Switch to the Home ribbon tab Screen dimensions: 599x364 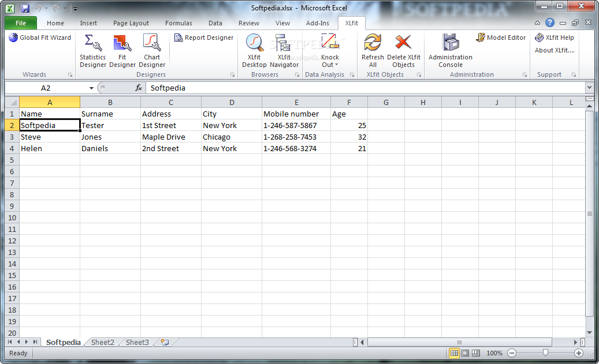tap(55, 23)
